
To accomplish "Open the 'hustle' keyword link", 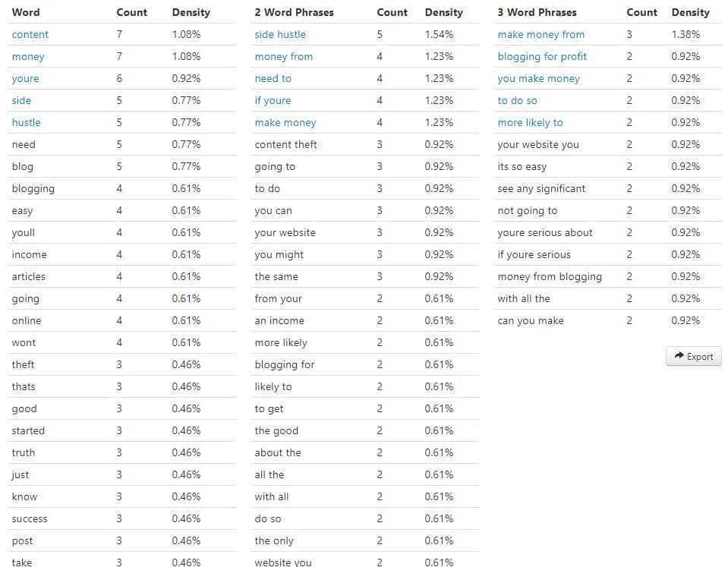I will point(27,122).
